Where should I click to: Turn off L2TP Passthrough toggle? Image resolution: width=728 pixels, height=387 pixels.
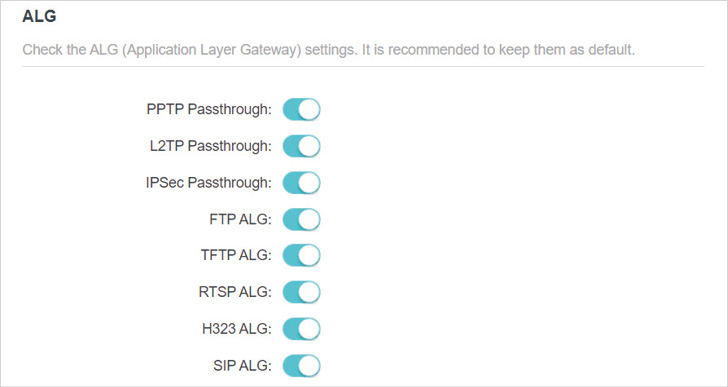301,146
